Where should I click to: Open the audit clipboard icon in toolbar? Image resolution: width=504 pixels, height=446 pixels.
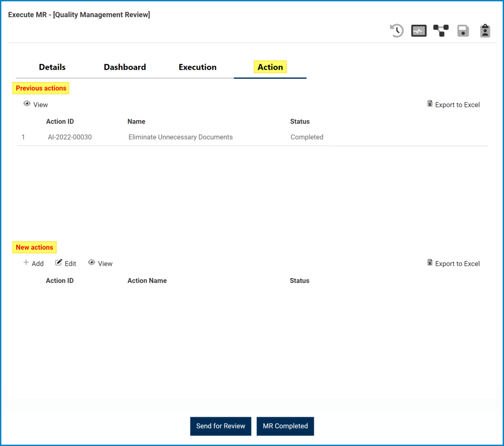[x=485, y=31]
